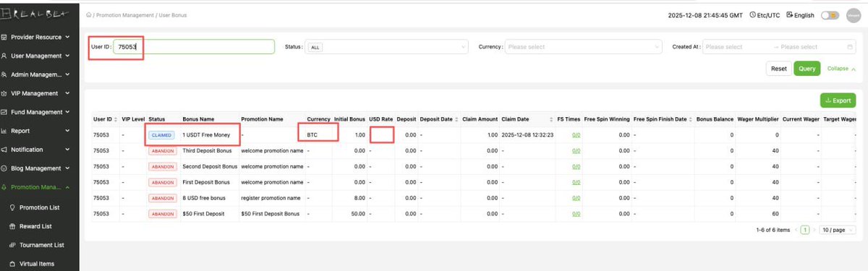
Task: Expand the User Management menu
Action: pos(67,55)
